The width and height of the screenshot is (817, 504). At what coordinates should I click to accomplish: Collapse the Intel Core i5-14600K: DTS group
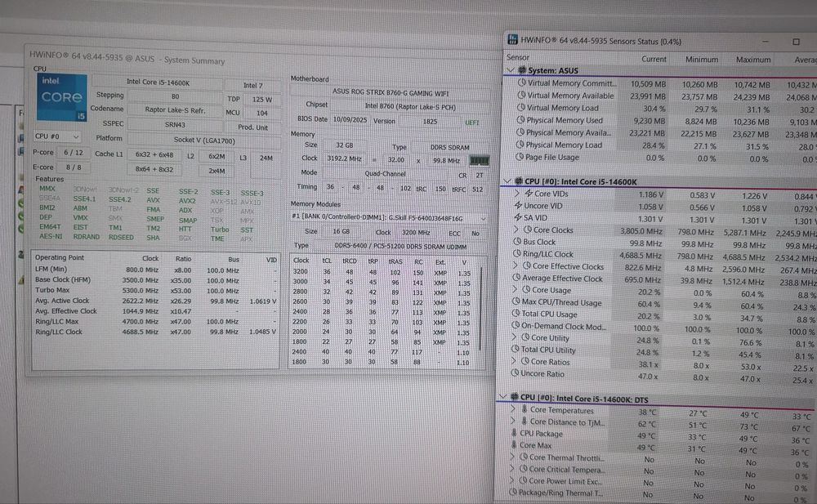click(x=502, y=397)
